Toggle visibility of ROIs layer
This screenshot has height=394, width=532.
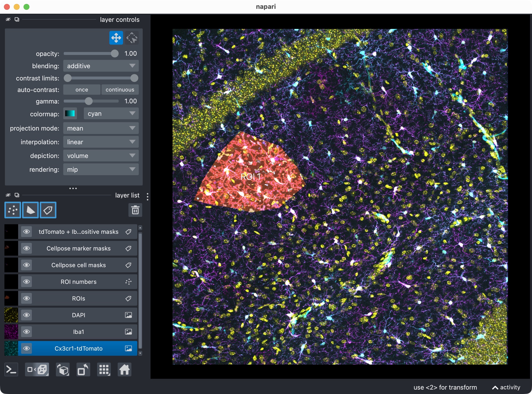26,299
